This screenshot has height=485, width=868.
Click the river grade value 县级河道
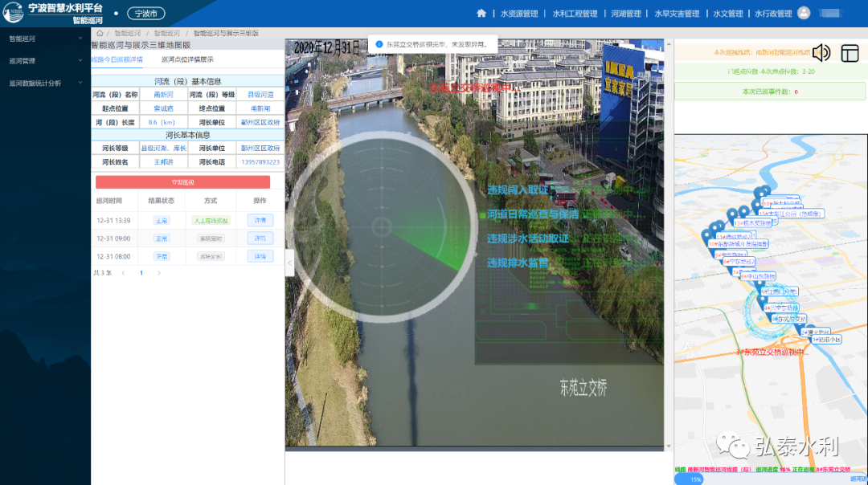click(x=260, y=95)
